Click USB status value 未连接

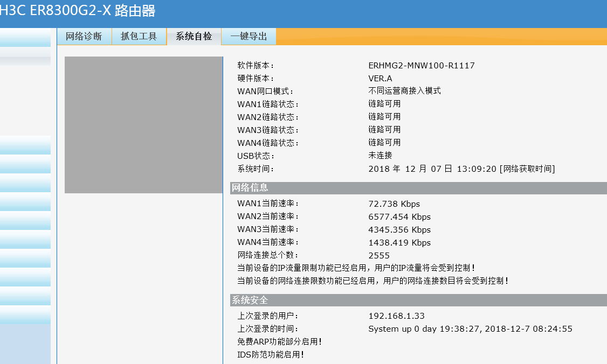[x=380, y=156]
